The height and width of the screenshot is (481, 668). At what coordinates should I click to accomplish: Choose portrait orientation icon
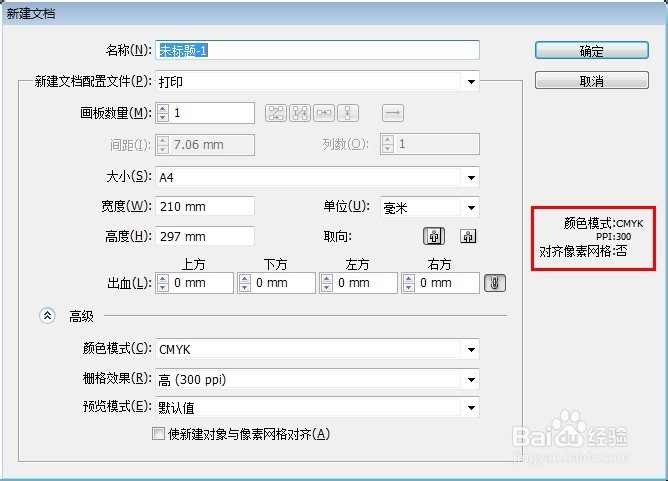[434, 236]
